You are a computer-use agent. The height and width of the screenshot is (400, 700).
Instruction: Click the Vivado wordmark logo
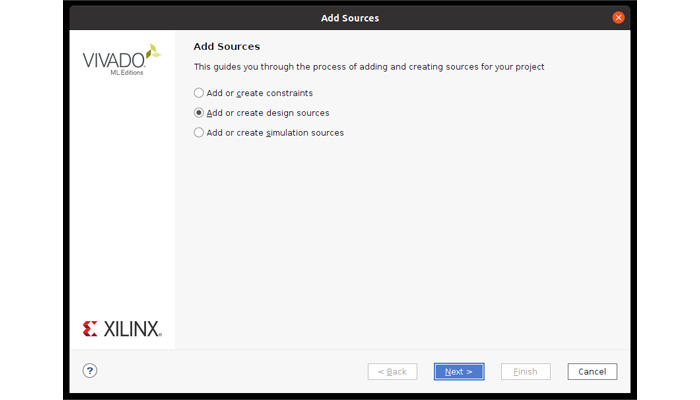tap(114, 60)
